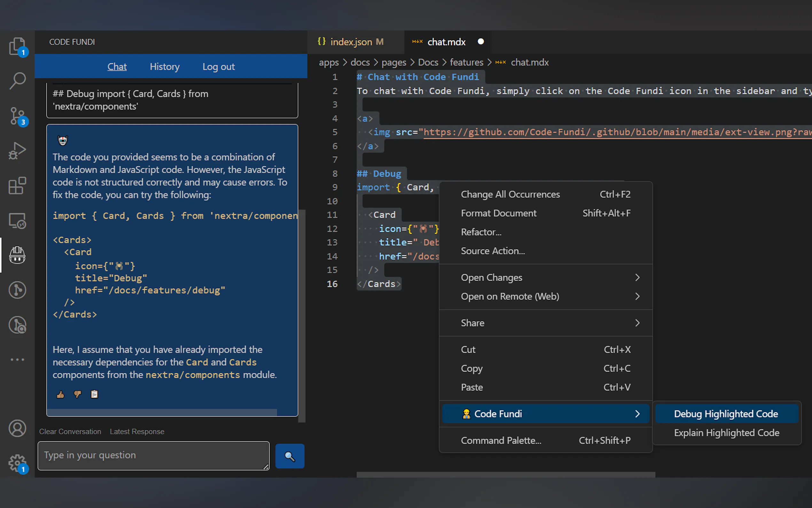Click 'chat.mdx' in the breadcrumb

pyautogui.click(x=530, y=62)
